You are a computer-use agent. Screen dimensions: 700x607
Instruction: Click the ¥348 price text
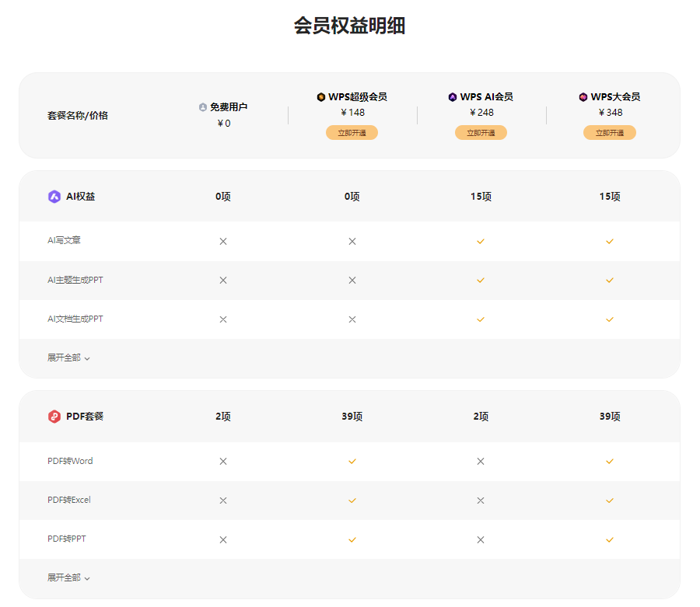pyautogui.click(x=611, y=113)
